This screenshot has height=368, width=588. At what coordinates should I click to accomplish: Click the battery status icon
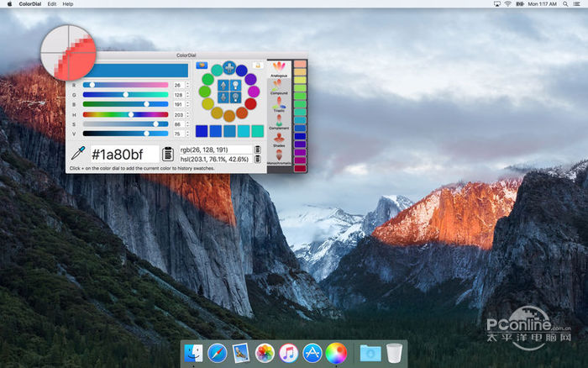pyautogui.click(x=520, y=3)
